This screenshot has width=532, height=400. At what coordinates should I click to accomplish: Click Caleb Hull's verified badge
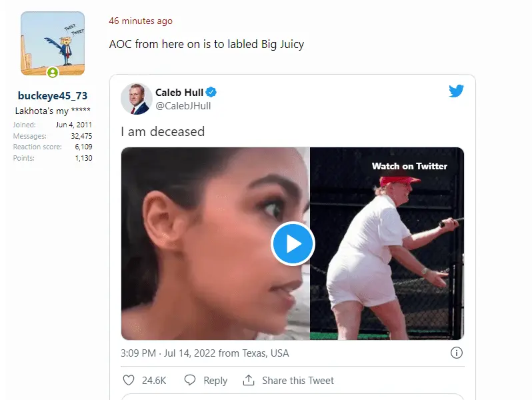[x=211, y=93]
